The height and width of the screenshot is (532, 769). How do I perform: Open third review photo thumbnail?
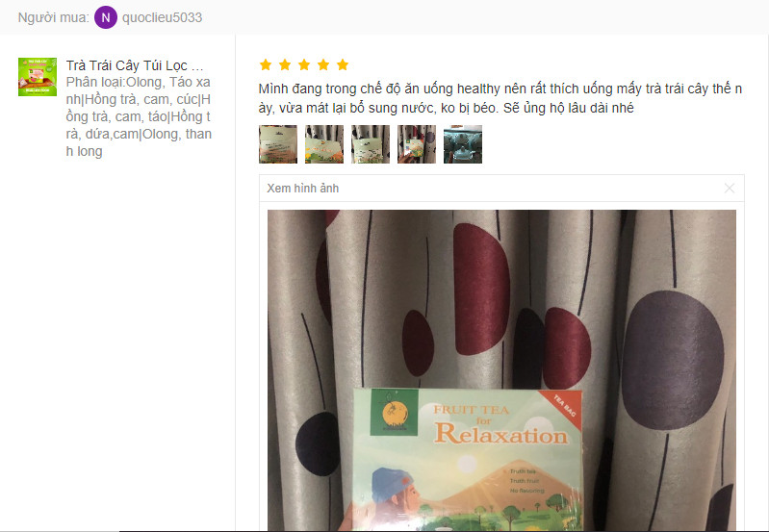tap(371, 144)
